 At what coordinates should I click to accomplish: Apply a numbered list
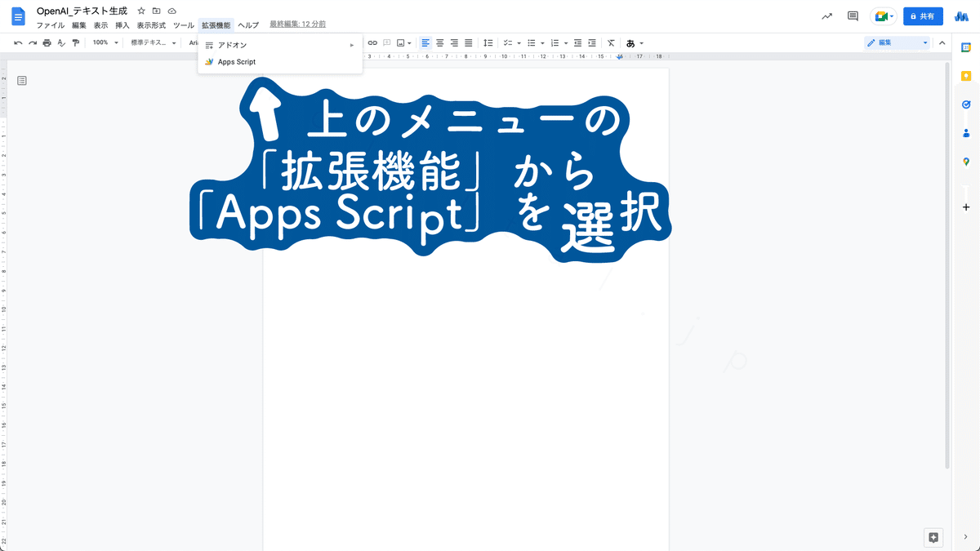point(555,42)
